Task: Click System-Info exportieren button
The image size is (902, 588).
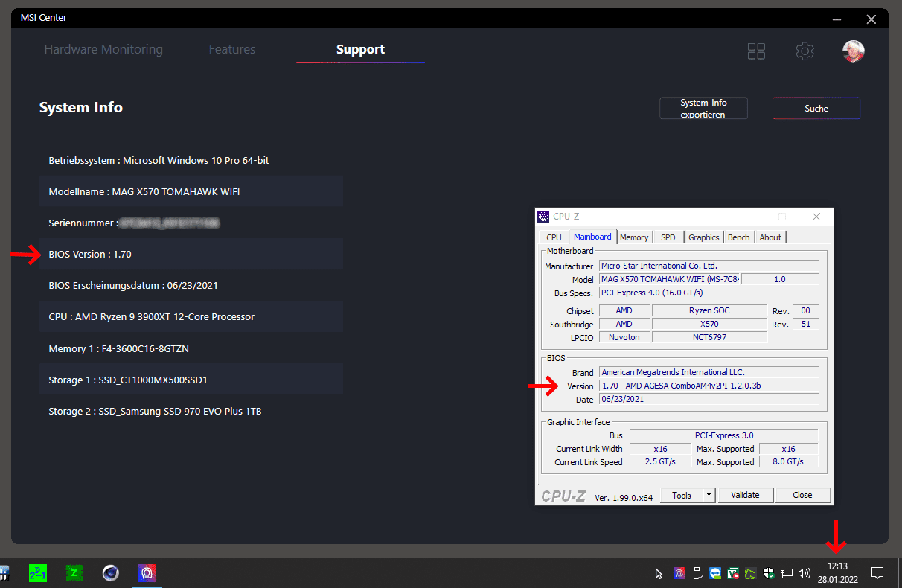Action: [x=703, y=109]
